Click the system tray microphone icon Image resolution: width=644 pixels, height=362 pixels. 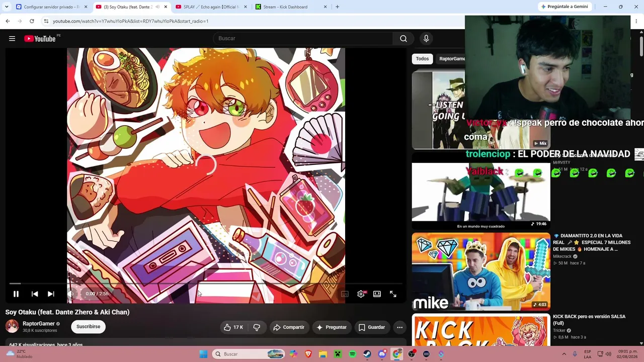point(575,354)
